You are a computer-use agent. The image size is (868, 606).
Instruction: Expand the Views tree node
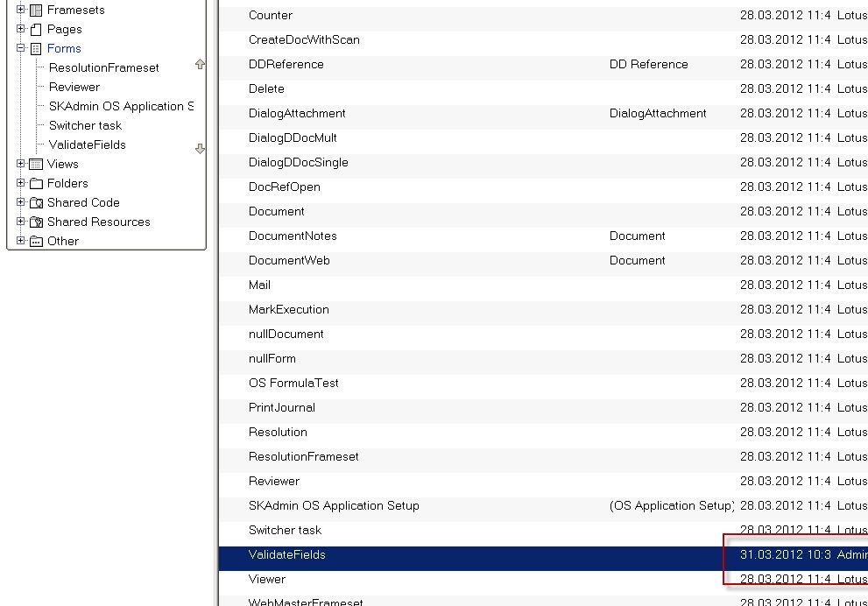[21, 164]
